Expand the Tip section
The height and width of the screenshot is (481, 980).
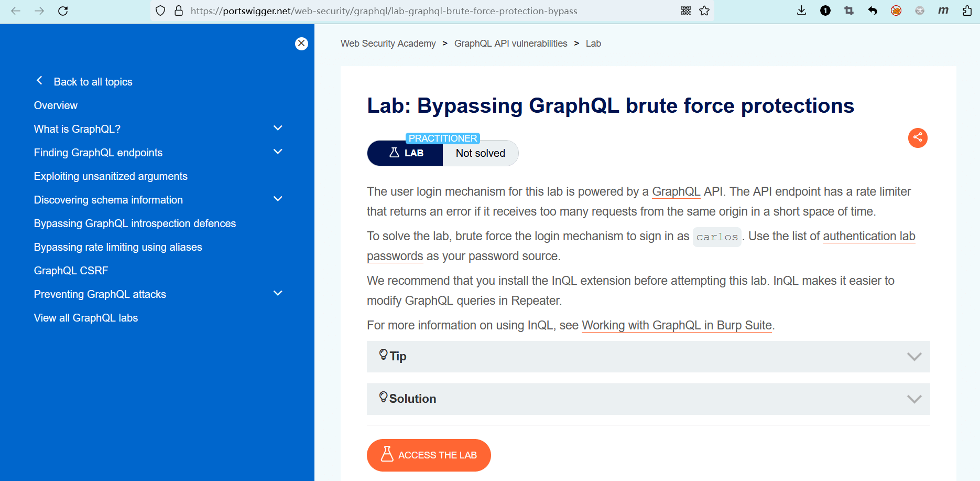648,357
